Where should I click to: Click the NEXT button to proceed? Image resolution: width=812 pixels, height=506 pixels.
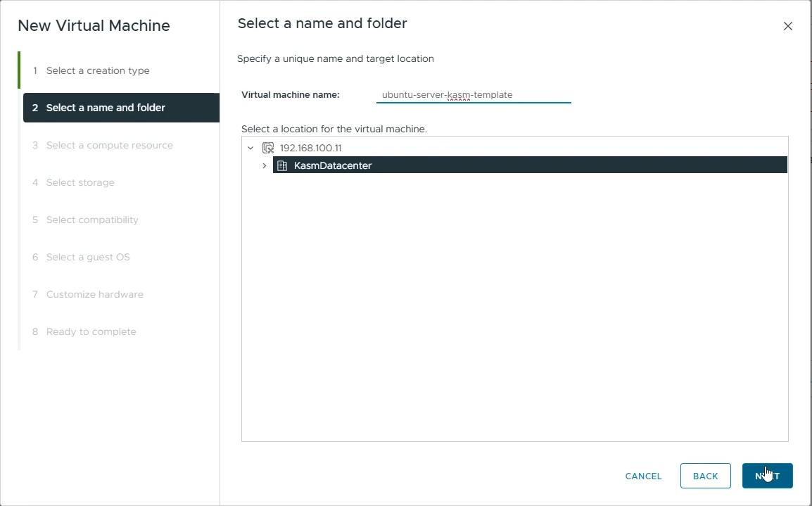click(767, 476)
